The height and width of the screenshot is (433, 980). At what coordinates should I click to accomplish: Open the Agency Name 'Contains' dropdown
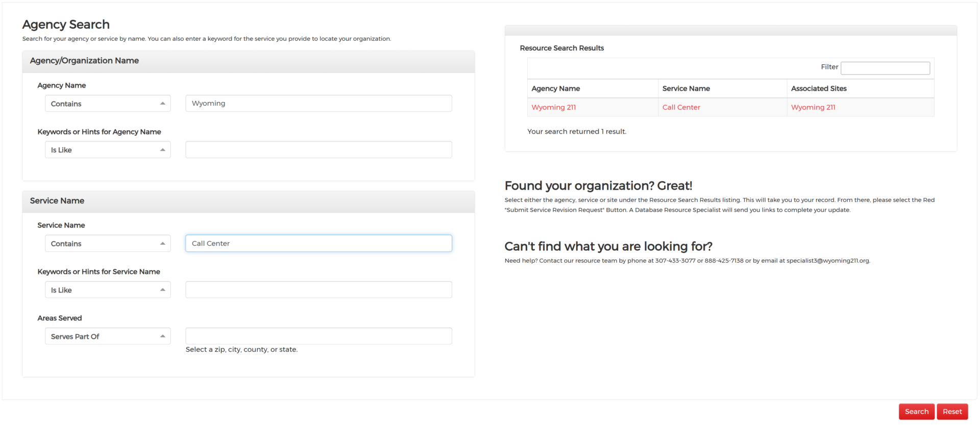tap(108, 104)
